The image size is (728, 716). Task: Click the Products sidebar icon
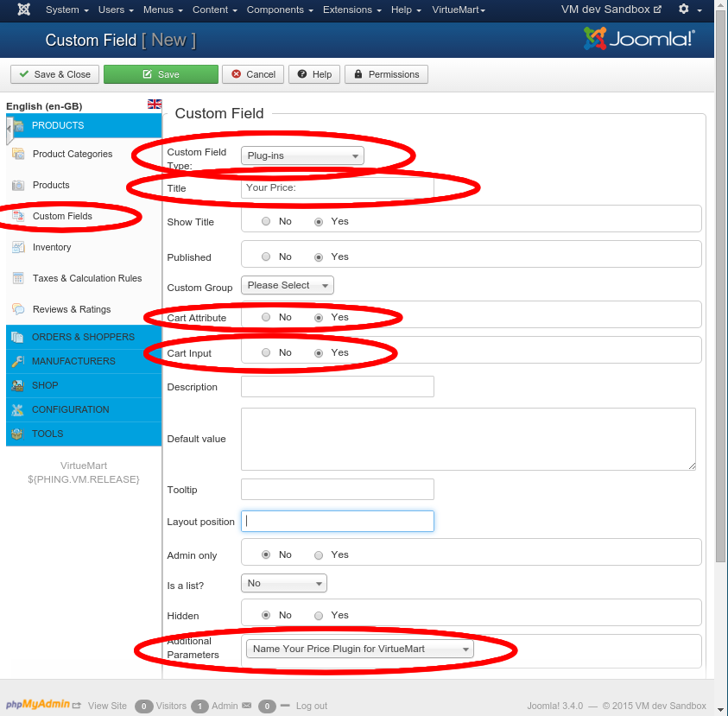click(x=18, y=185)
